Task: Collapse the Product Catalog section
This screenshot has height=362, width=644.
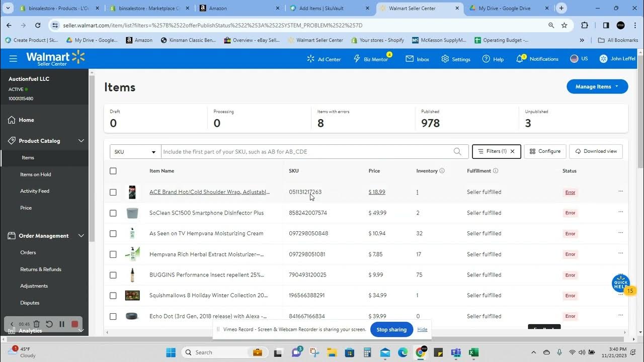Action: [81, 141]
